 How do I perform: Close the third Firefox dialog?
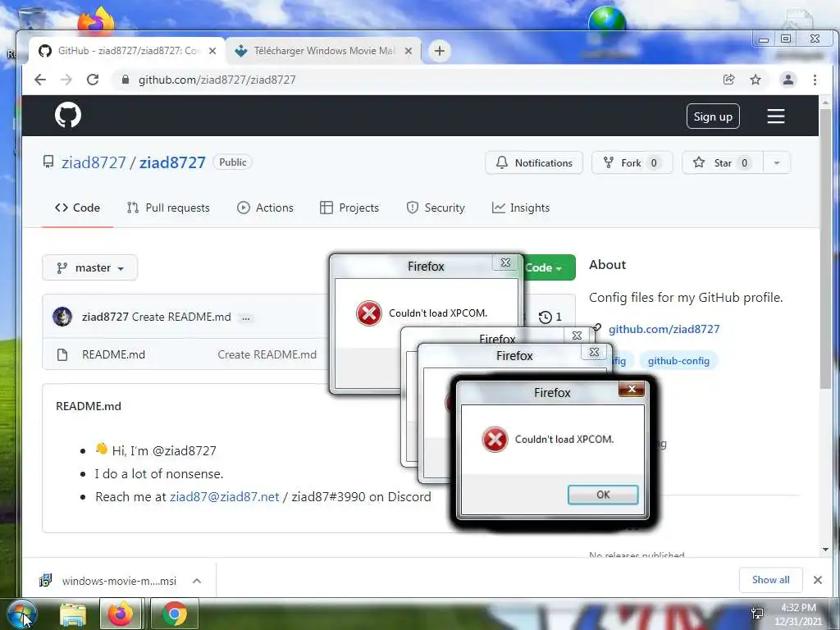click(x=594, y=352)
